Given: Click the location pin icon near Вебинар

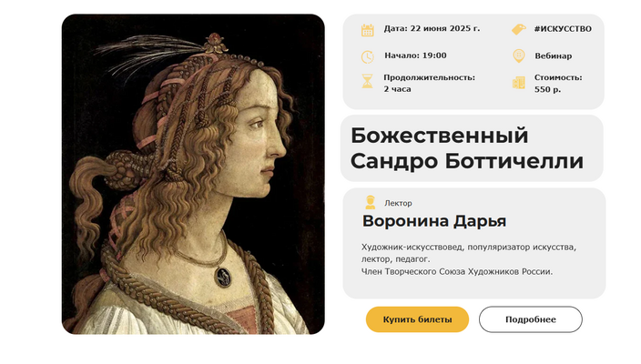Looking at the screenshot, I should [519, 56].
